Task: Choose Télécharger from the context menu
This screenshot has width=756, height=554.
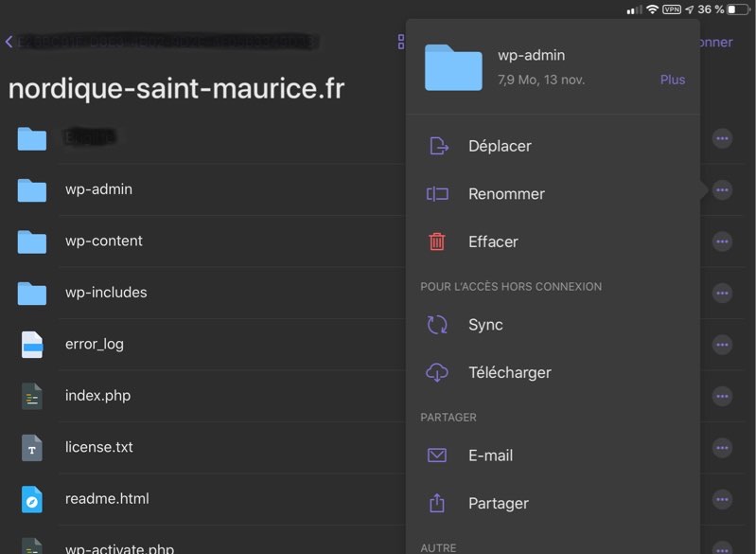Action: click(509, 372)
